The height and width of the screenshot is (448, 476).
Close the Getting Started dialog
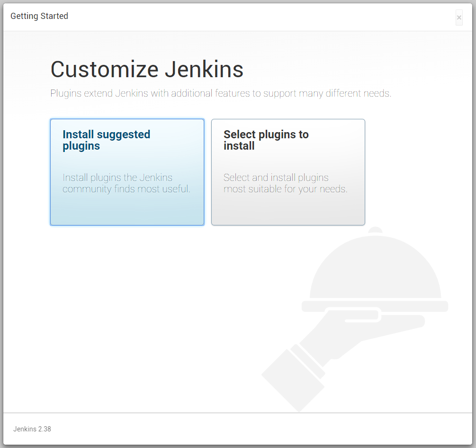[x=459, y=18]
